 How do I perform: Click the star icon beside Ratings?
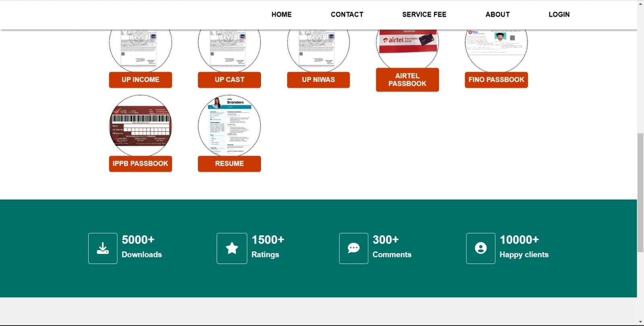pos(232,248)
